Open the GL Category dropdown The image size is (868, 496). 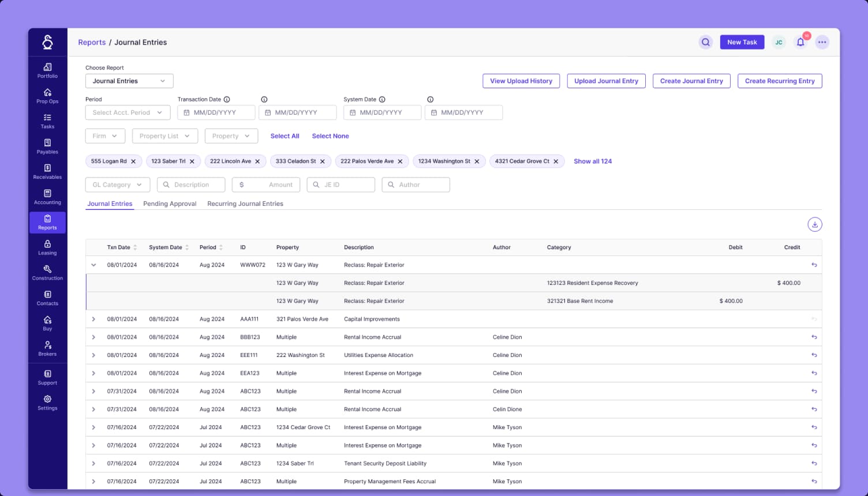point(117,185)
